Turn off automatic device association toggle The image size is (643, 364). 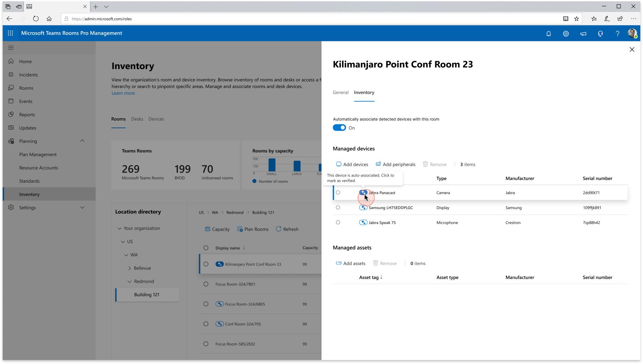click(339, 128)
